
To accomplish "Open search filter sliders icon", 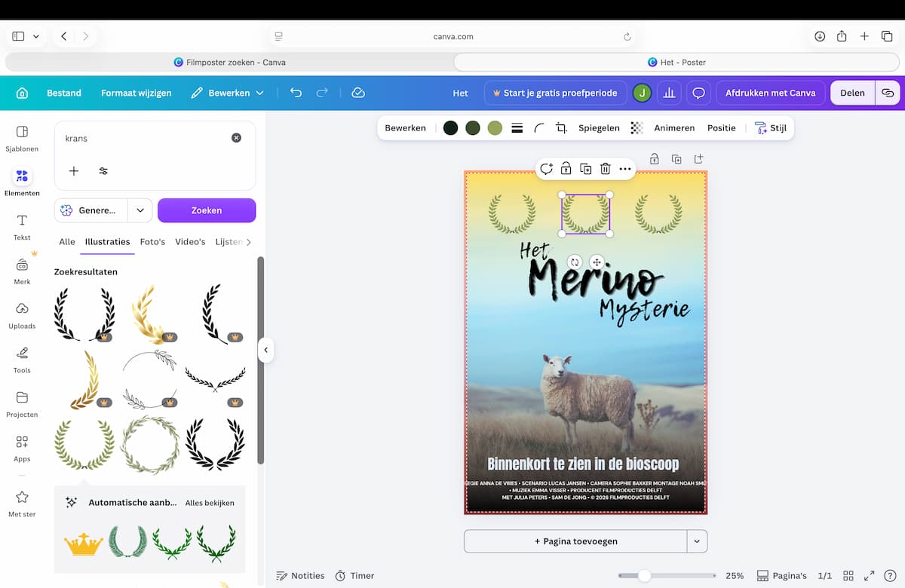I will 103,171.
